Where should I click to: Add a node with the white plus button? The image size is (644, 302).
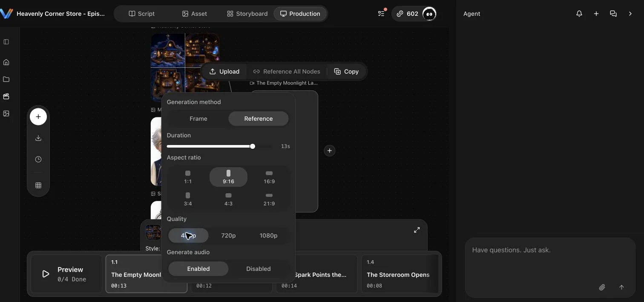(38, 116)
